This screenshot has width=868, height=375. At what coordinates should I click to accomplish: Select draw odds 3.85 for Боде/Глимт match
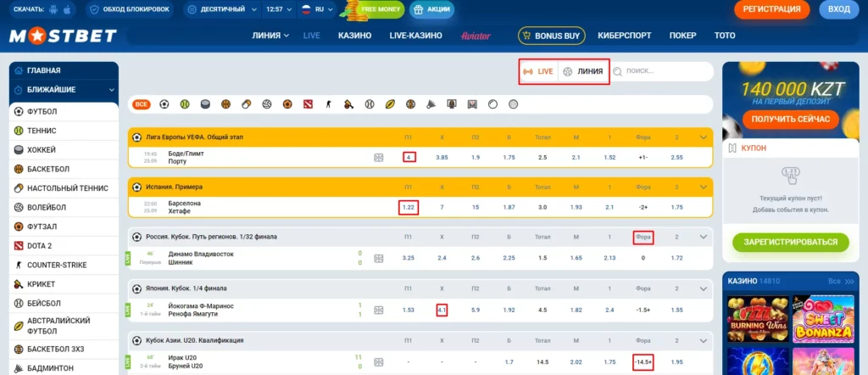click(x=442, y=157)
